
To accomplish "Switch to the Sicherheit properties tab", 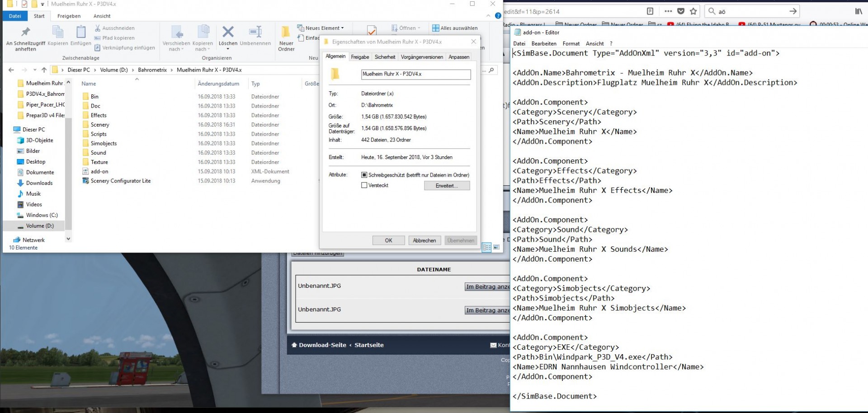I will click(385, 57).
